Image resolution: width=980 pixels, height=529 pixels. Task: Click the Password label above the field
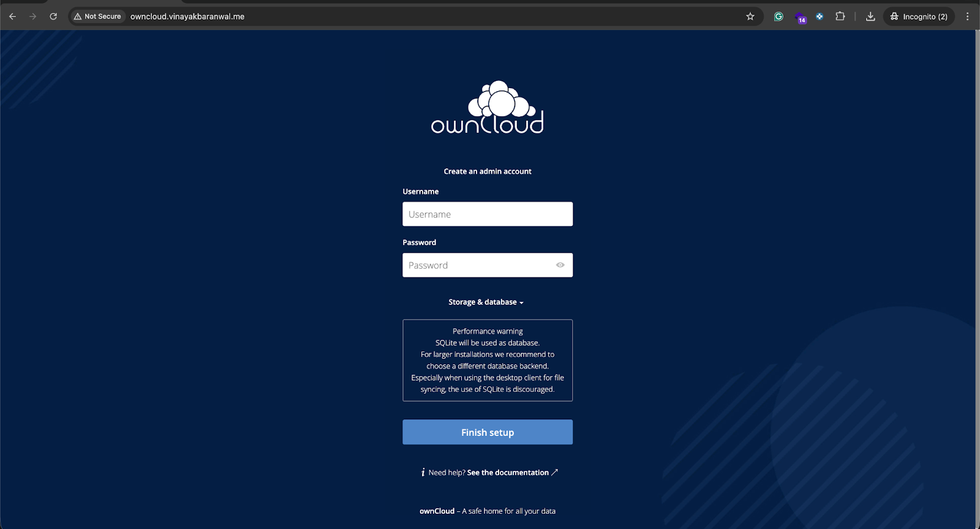click(x=419, y=242)
